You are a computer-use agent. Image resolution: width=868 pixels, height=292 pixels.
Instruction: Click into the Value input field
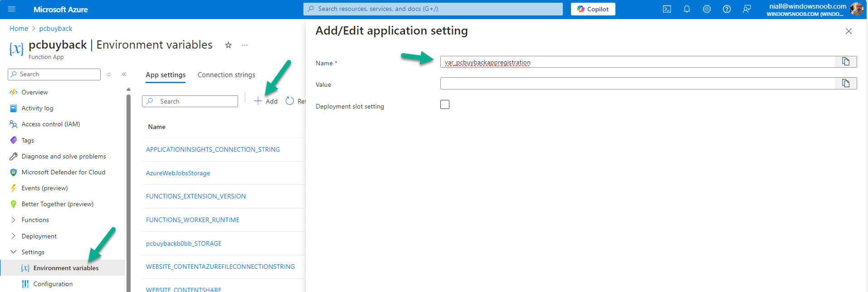point(638,83)
